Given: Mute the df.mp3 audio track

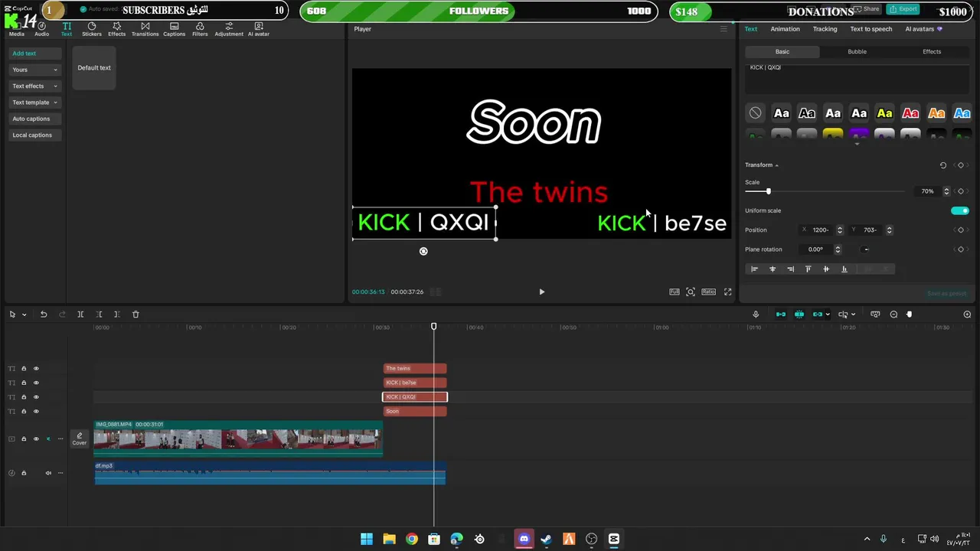Looking at the screenshot, I should tap(48, 473).
